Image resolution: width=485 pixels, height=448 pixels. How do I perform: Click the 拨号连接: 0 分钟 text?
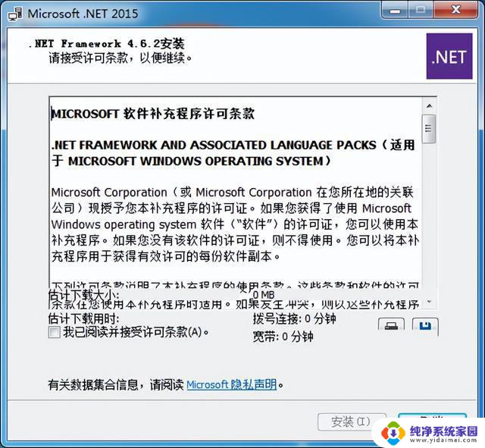coord(295,318)
